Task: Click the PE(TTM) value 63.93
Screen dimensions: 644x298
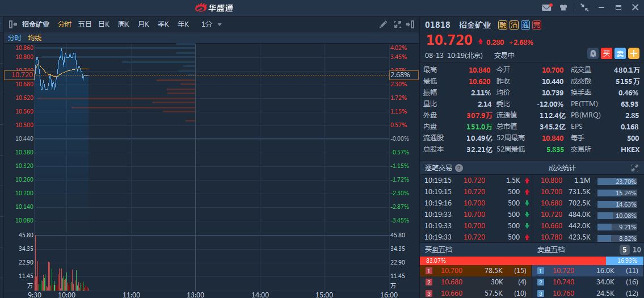Action: click(630, 104)
